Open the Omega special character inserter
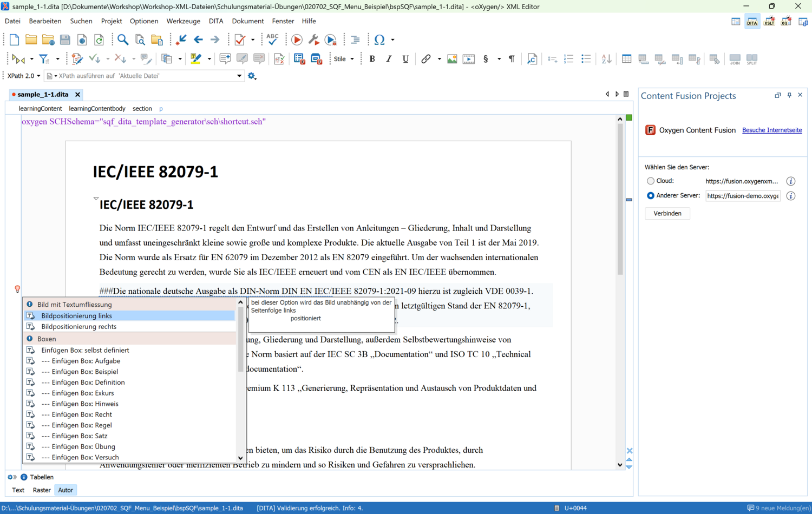 point(379,39)
